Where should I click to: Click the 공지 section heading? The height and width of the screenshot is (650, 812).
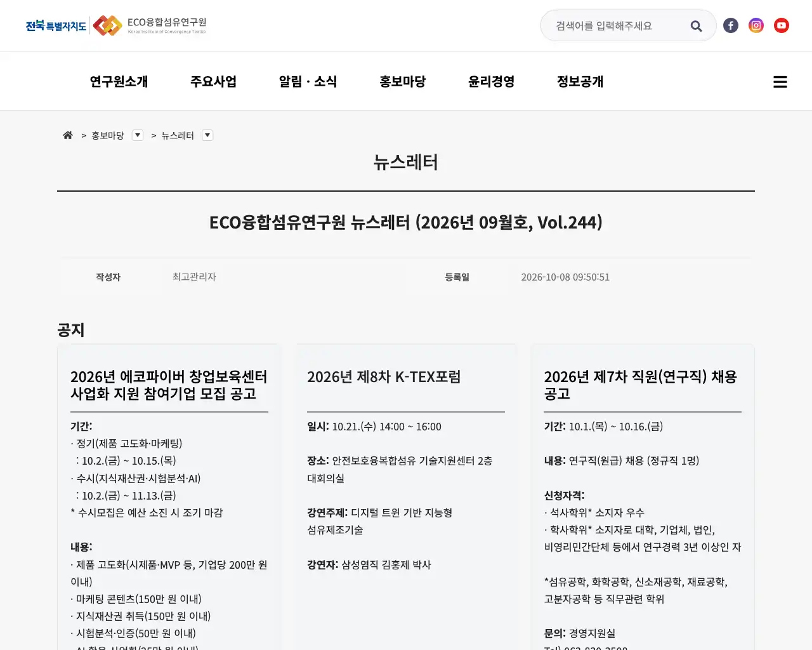(70, 330)
